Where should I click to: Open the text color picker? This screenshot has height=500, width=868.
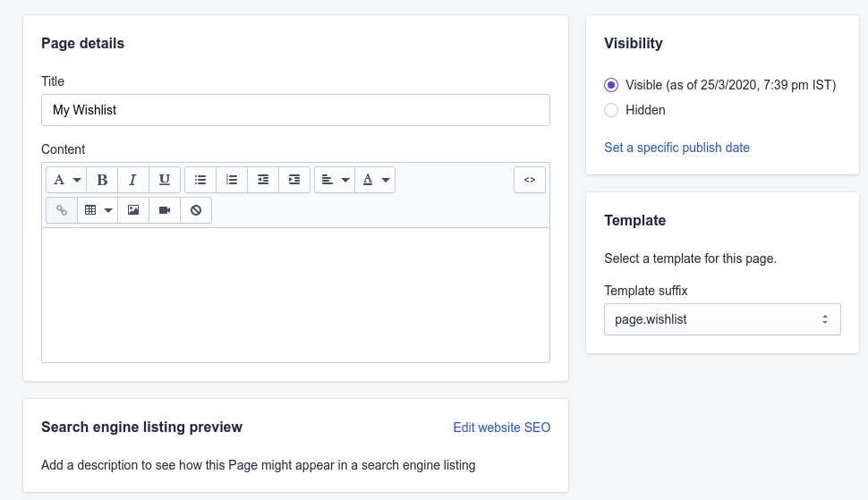tap(375, 180)
